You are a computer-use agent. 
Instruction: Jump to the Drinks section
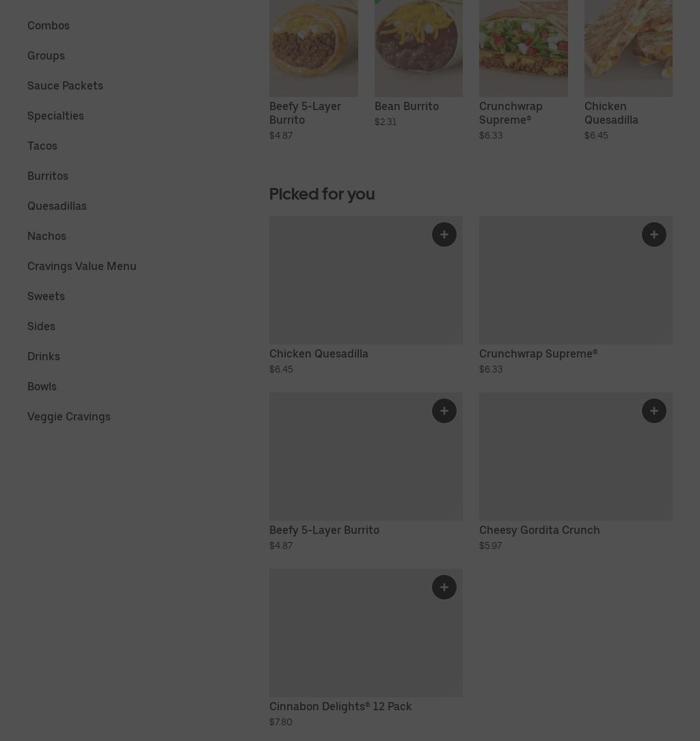pyautogui.click(x=44, y=356)
